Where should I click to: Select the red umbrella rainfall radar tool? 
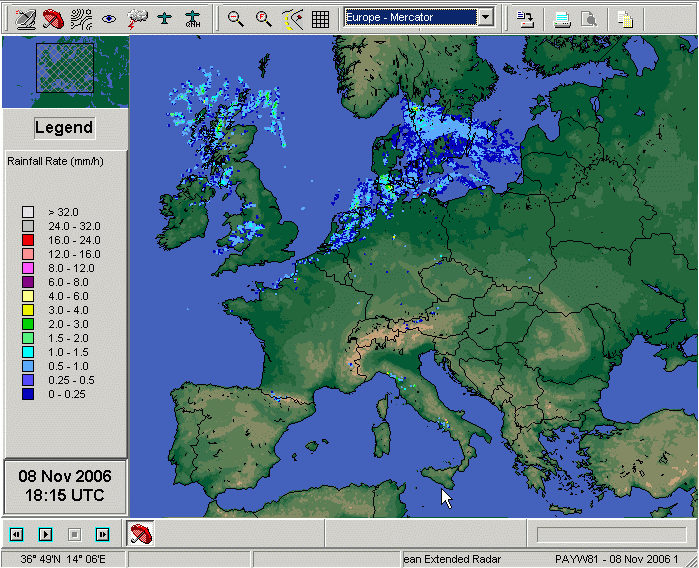coord(53,17)
